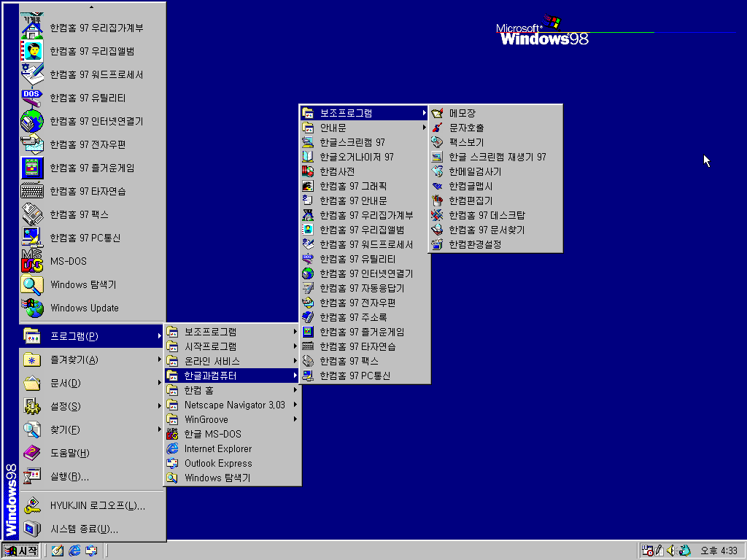747x560 pixels.
Task: Click the clock showing 오후 4:33
Action: pyautogui.click(x=719, y=551)
